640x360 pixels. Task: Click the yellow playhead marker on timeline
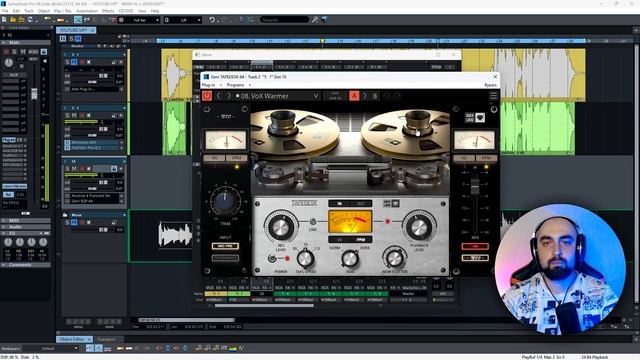tap(322, 41)
